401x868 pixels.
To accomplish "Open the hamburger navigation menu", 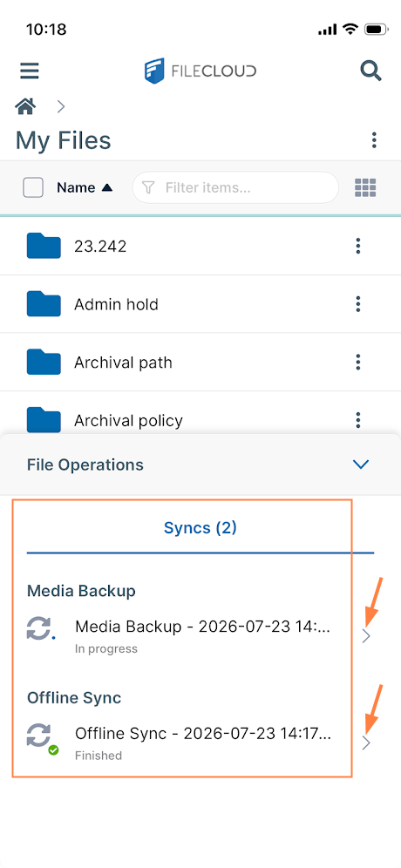I will point(30,71).
